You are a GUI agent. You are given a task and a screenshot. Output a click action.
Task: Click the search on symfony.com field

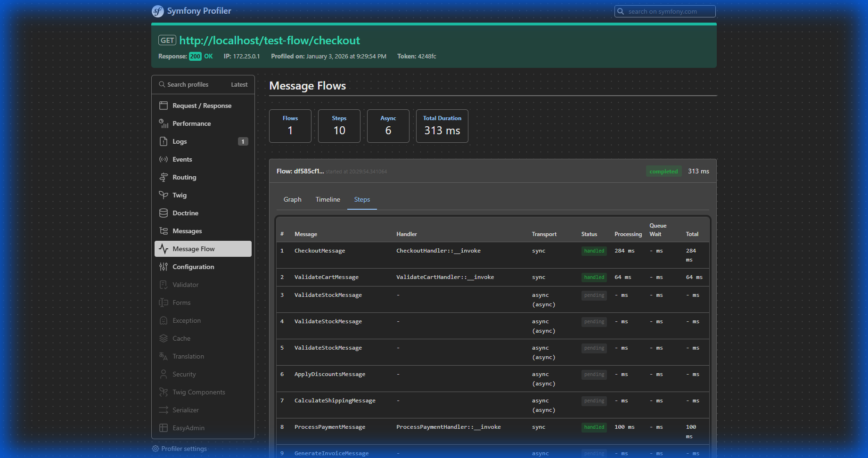pyautogui.click(x=665, y=11)
